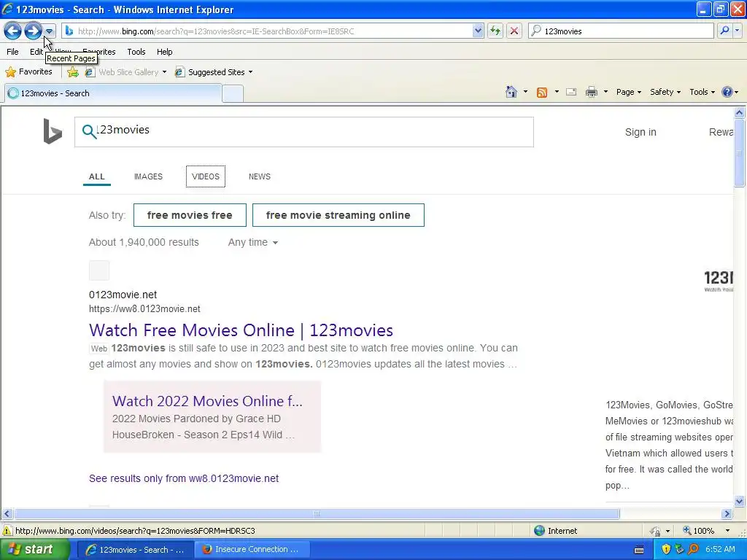The height and width of the screenshot is (560, 747).
Task: Expand the Print options dropdown arrow
Action: tap(605, 92)
